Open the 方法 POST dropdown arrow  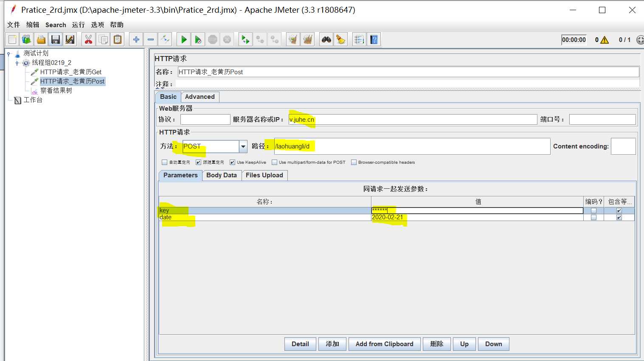pyautogui.click(x=243, y=146)
